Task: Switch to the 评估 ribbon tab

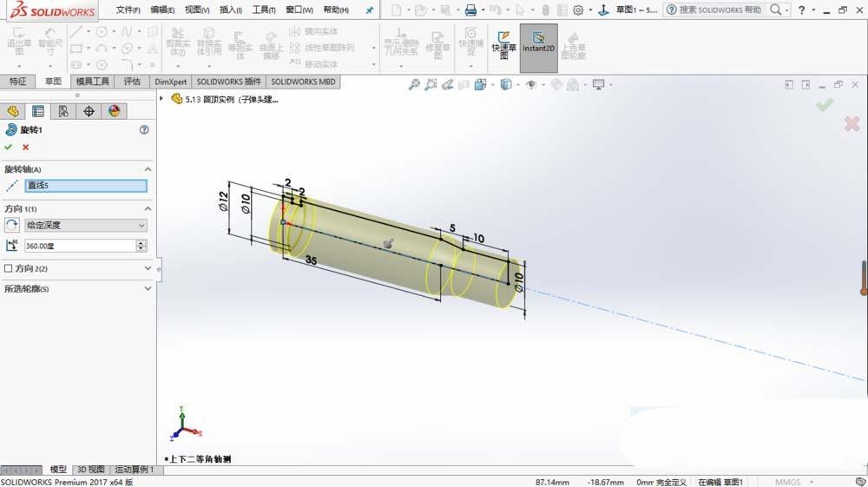Action: (132, 82)
